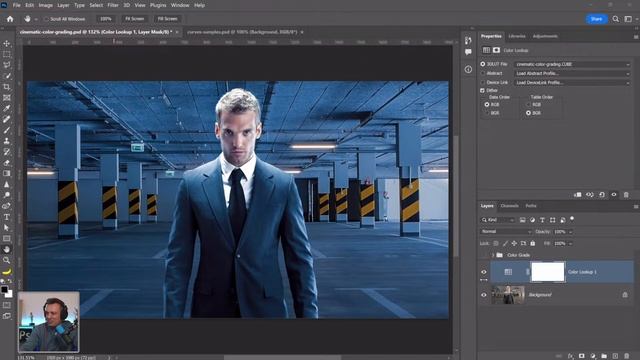
Task: Enable Scroll All Windows checkbox
Action: [46, 19]
